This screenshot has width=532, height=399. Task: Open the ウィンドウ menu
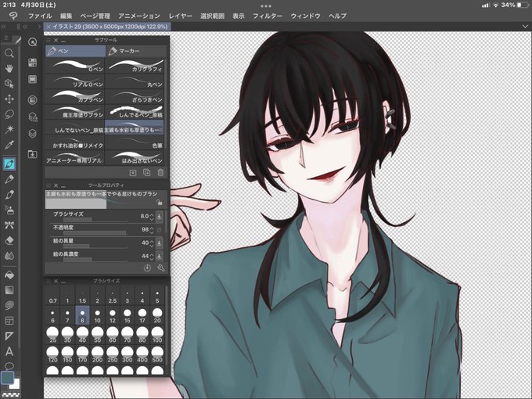coord(305,16)
